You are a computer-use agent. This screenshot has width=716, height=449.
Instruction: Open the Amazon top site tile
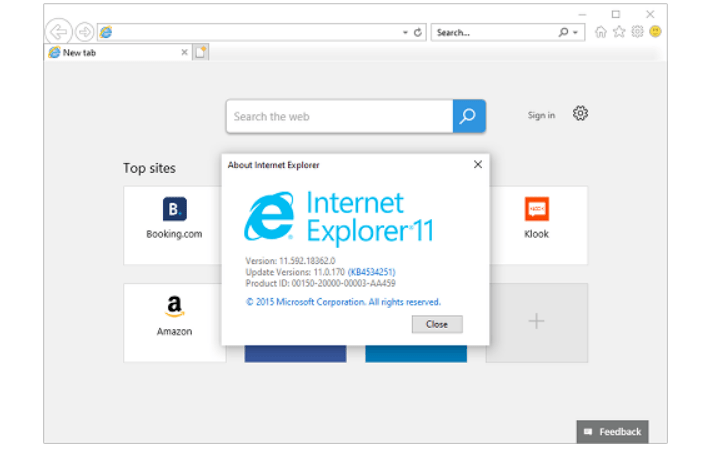(x=174, y=322)
